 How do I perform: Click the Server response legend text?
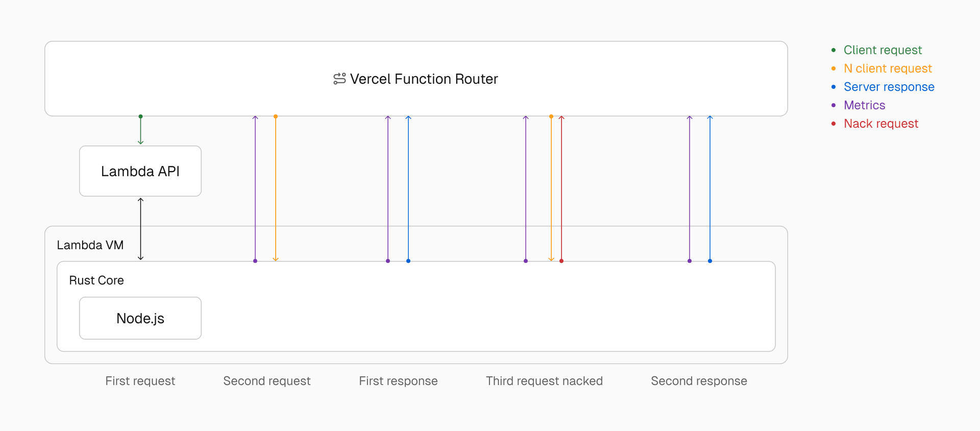(x=889, y=87)
